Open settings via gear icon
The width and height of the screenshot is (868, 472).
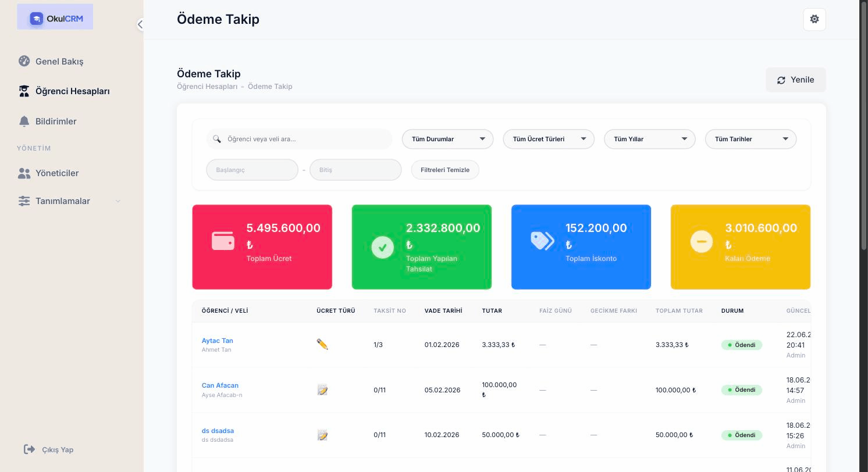(x=814, y=19)
